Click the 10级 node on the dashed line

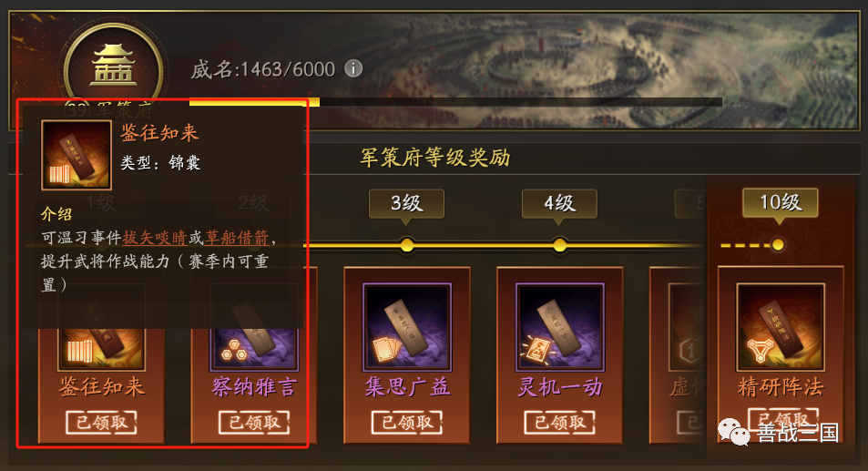tap(778, 244)
